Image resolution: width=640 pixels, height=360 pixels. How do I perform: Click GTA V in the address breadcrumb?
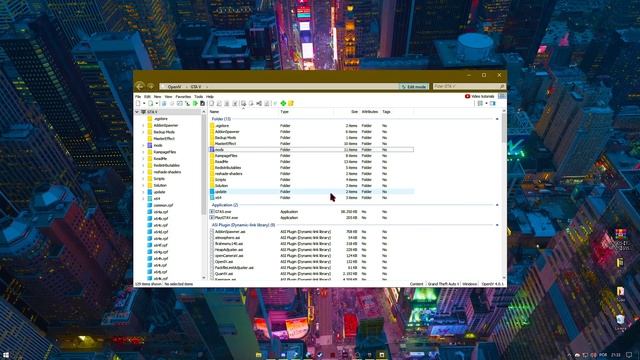[x=196, y=87]
